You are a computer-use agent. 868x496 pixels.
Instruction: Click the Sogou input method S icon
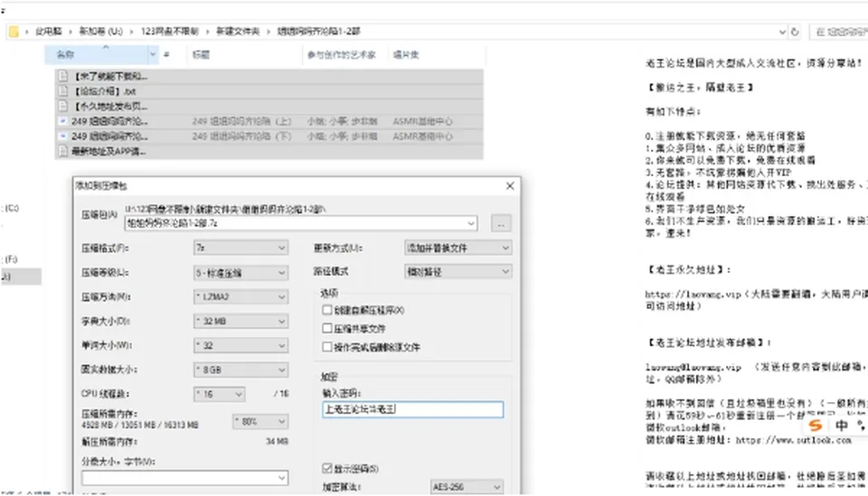(815, 426)
